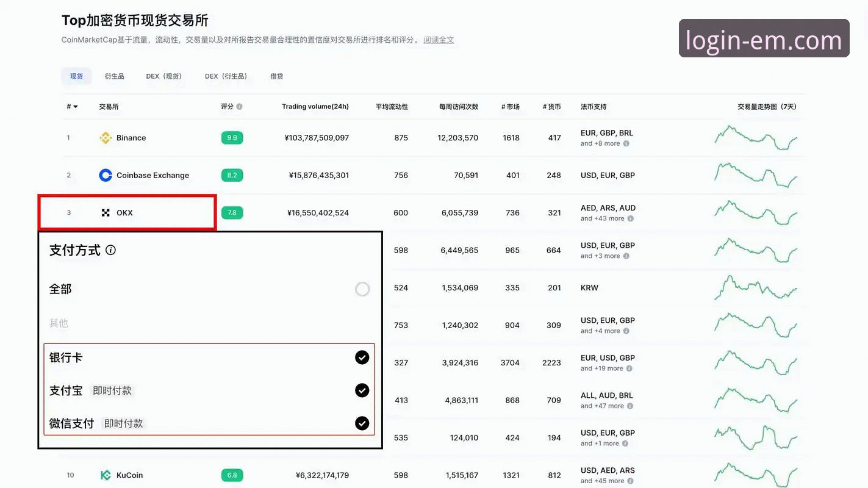Click the KRW fiat support cell

point(589,288)
